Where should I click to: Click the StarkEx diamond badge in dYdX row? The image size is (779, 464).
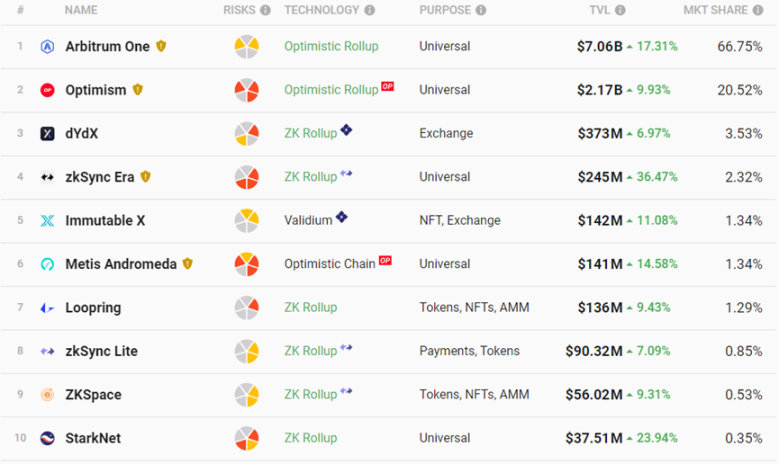[346, 130]
